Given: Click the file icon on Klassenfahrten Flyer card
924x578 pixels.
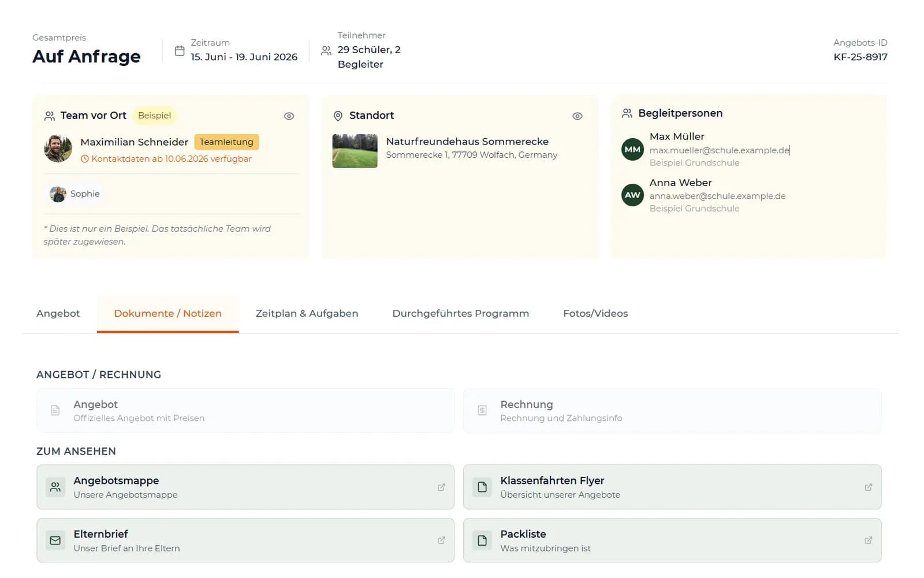Looking at the screenshot, I should (482, 487).
